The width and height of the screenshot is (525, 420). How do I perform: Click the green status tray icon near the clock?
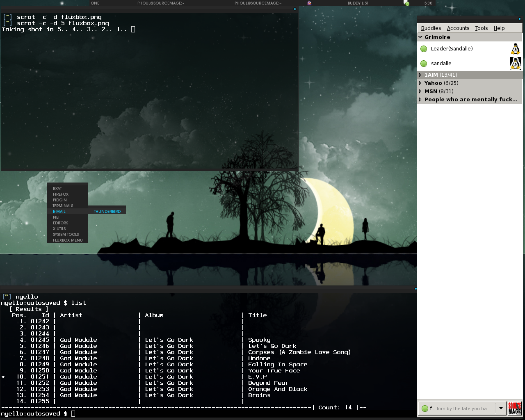click(x=407, y=3)
